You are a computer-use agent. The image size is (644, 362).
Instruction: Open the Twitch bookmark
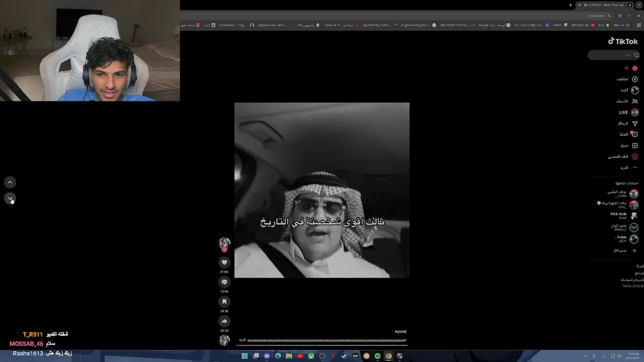pyautogui.click(x=560, y=25)
